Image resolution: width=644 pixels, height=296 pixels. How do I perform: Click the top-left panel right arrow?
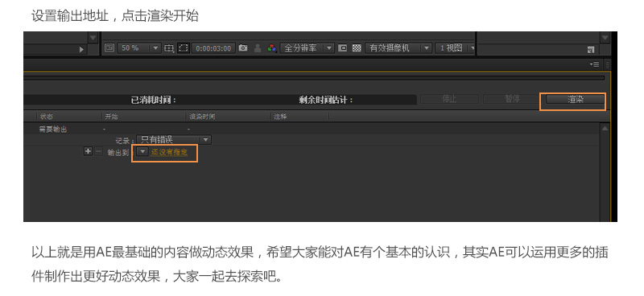[81, 49]
